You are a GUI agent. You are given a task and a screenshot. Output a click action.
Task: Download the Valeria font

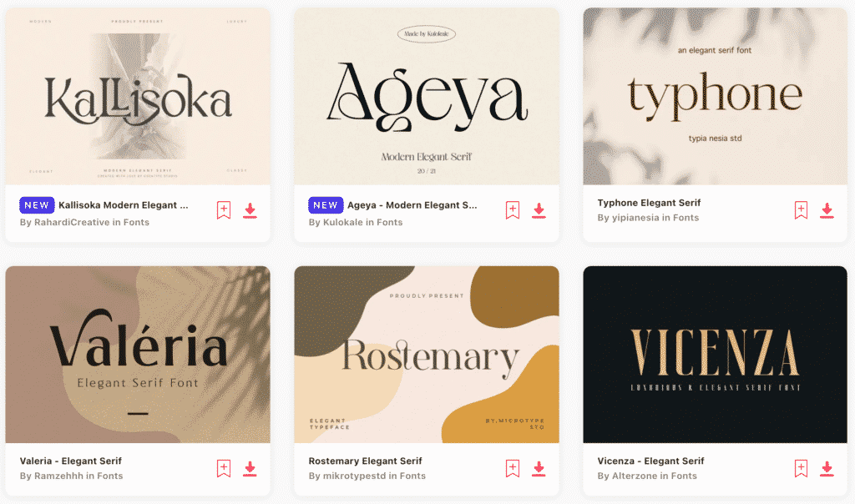pos(250,469)
